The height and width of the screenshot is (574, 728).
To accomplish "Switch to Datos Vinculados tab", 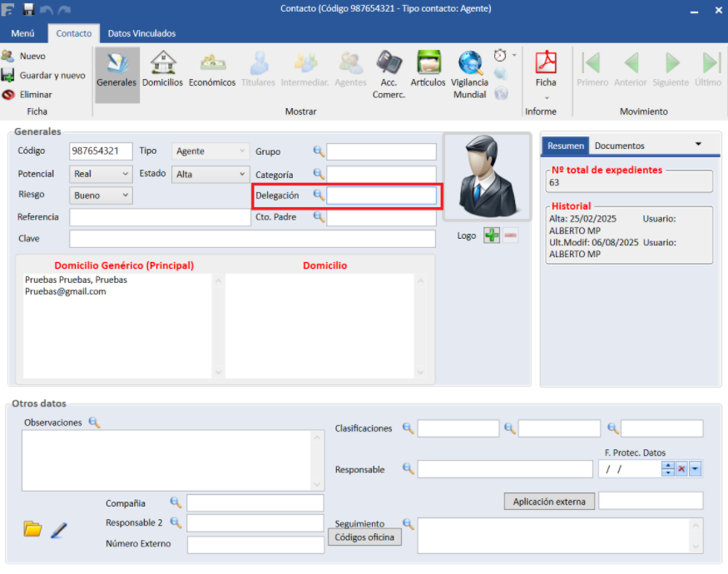I will click(141, 33).
